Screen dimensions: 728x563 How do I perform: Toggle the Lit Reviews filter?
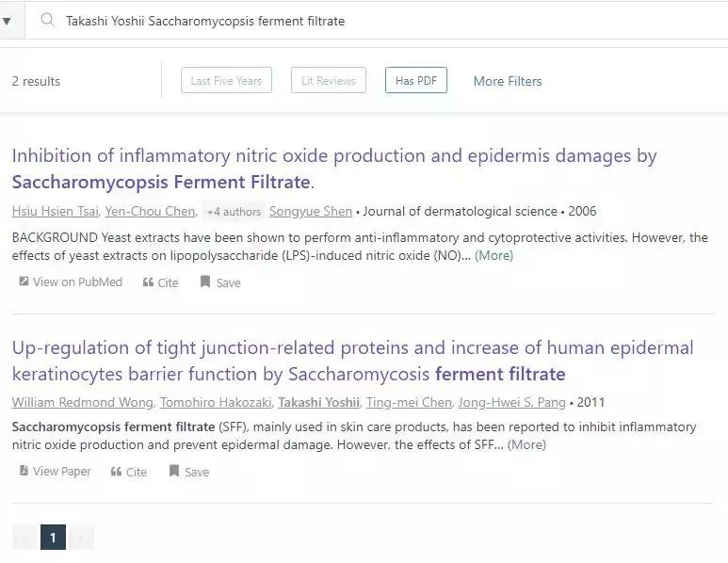pos(328,81)
